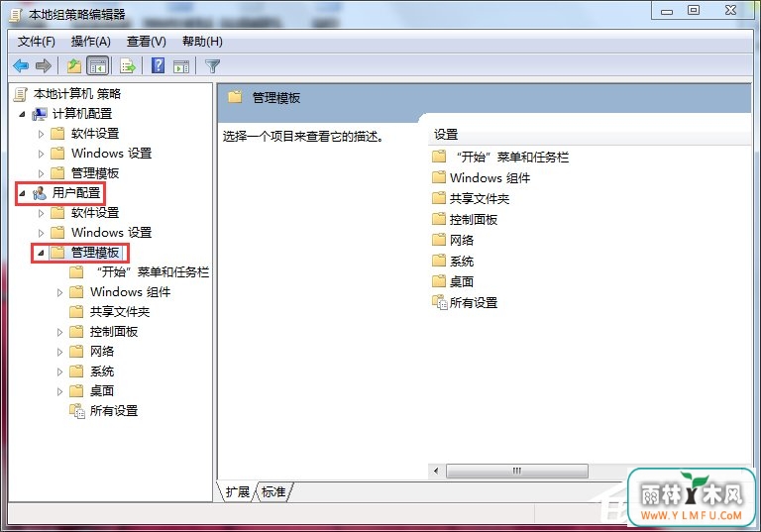Click Windows 组件 label in right pane
This screenshot has height=532, width=761.
pyautogui.click(x=490, y=177)
